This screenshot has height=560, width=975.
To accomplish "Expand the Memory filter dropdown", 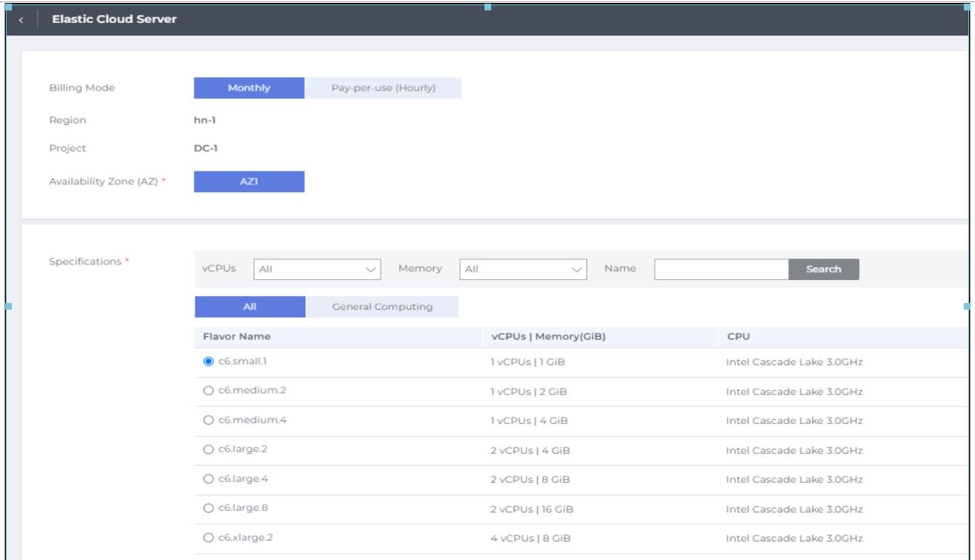I will [523, 269].
